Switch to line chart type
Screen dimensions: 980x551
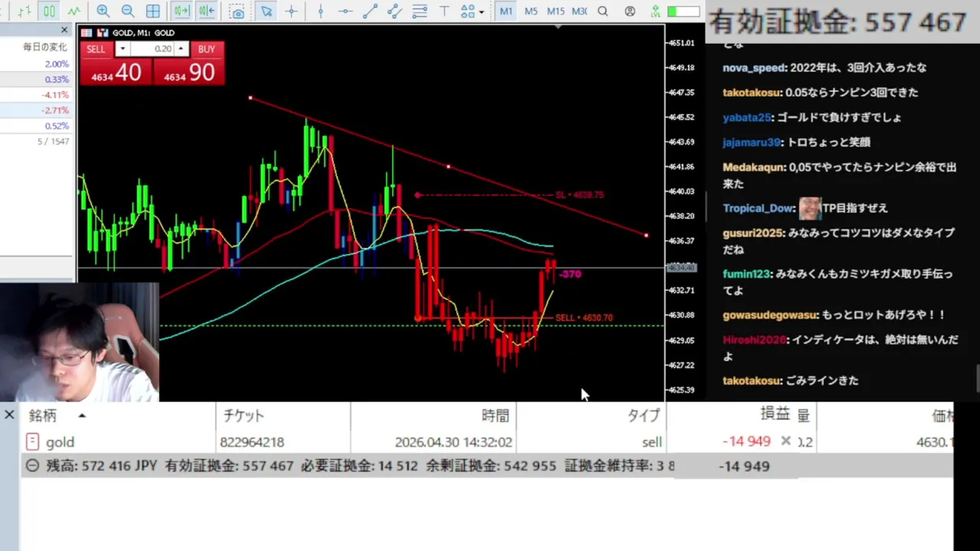(x=73, y=11)
